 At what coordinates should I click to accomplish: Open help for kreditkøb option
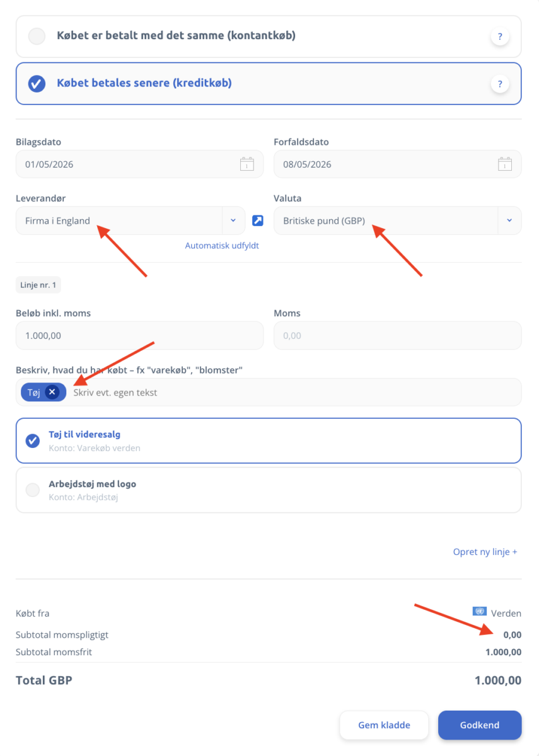500,84
